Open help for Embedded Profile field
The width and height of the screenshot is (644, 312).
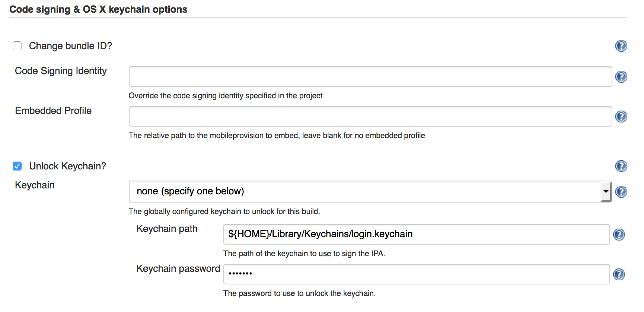click(x=621, y=117)
